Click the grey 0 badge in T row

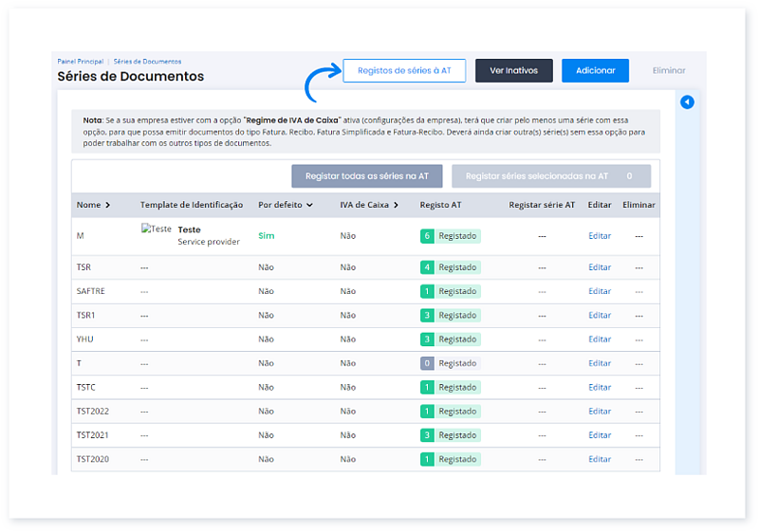pyautogui.click(x=427, y=363)
